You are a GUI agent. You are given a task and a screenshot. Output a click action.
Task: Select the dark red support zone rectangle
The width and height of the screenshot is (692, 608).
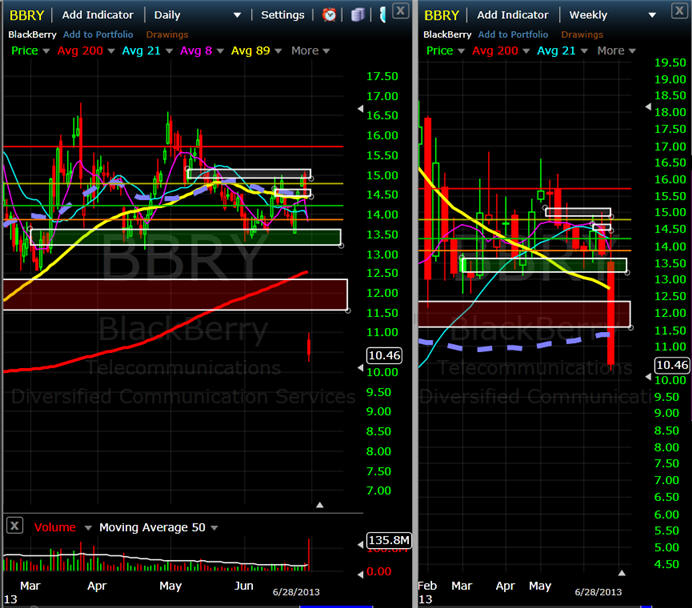(x=174, y=294)
